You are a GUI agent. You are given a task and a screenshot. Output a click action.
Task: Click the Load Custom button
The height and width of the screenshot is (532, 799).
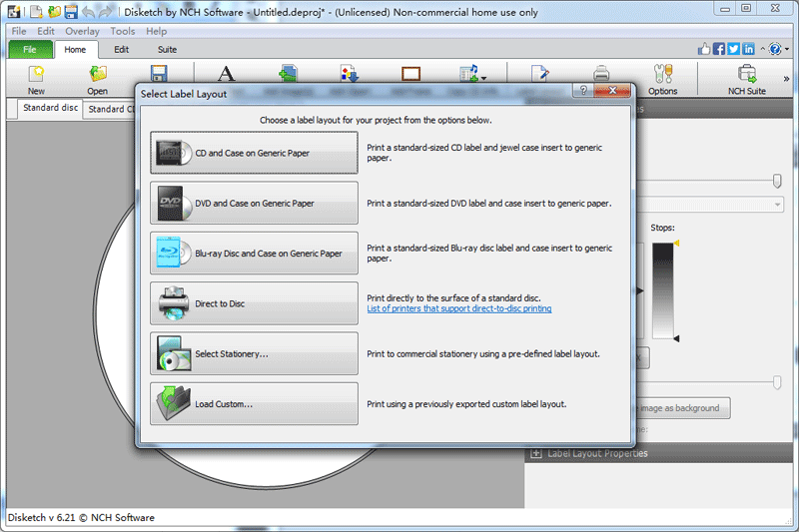(254, 403)
